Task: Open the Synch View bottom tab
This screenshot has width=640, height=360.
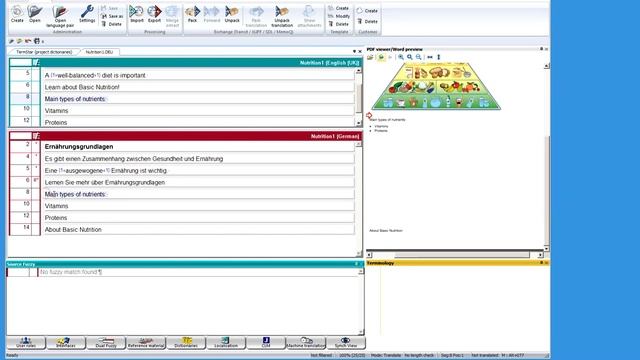Action: [346, 343]
